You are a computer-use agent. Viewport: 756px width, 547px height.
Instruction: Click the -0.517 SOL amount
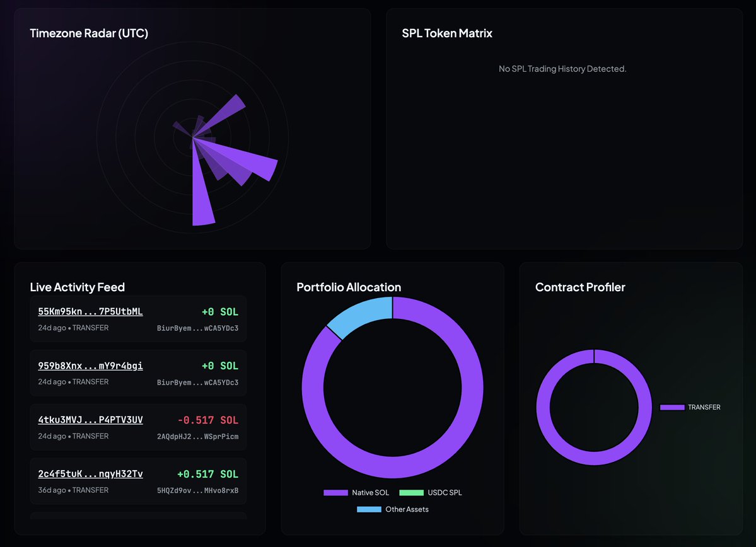click(x=208, y=420)
